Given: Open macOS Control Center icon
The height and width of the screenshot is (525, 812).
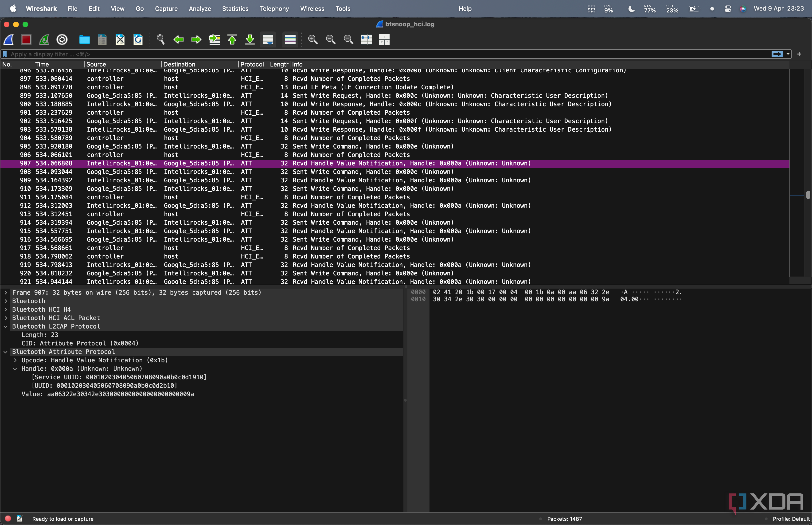Looking at the screenshot, I should (x=727, y=9).
